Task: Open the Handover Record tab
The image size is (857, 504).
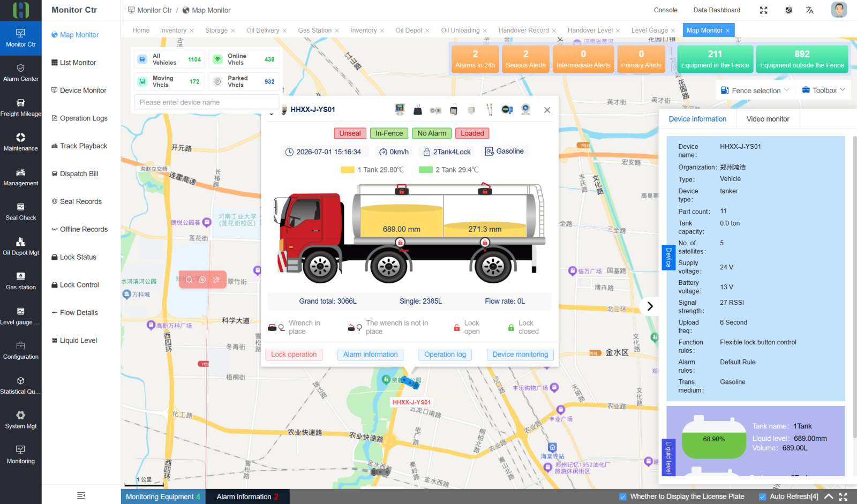Action: (x=523, y=31)
